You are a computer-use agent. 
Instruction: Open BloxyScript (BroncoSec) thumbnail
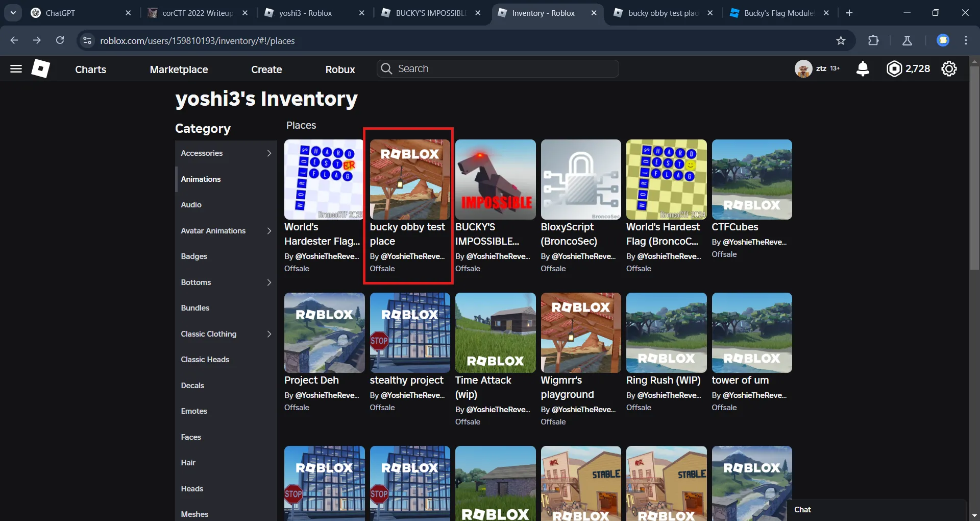pos(581,180)
